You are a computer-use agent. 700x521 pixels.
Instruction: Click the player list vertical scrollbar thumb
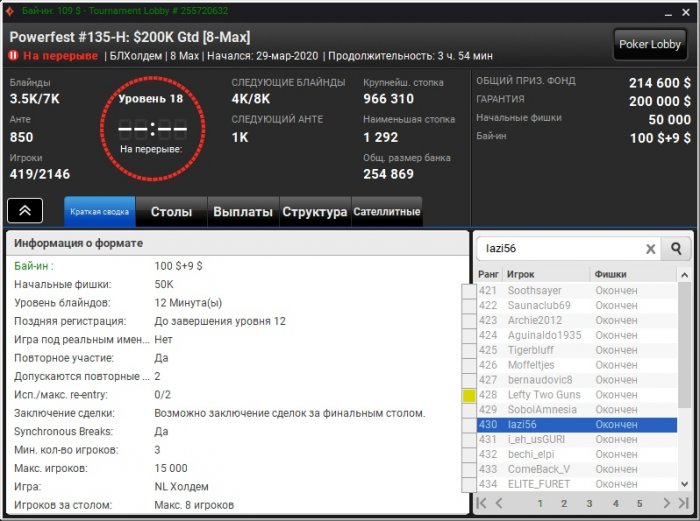[x=684, y=345]
